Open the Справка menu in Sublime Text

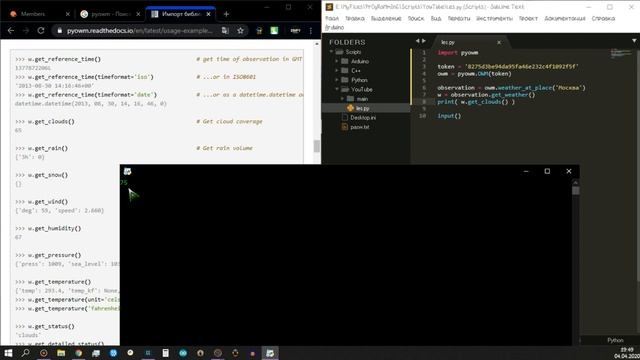pos(603,18)
